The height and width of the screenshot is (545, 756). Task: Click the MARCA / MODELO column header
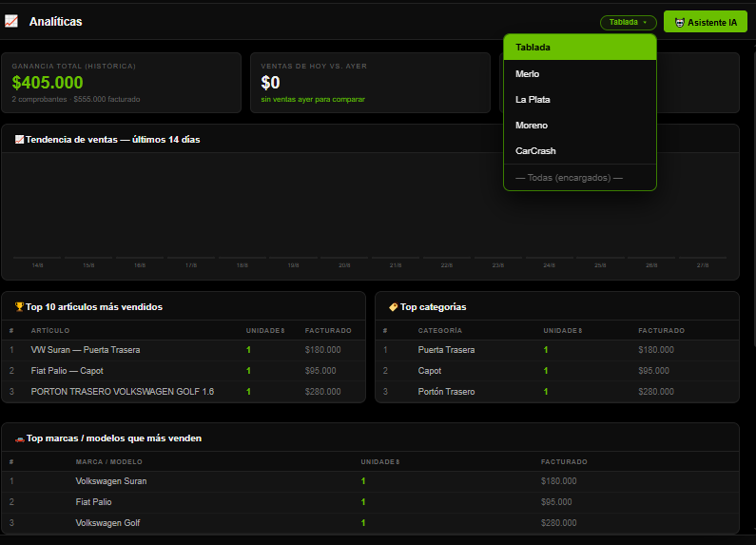click(109, 462)
